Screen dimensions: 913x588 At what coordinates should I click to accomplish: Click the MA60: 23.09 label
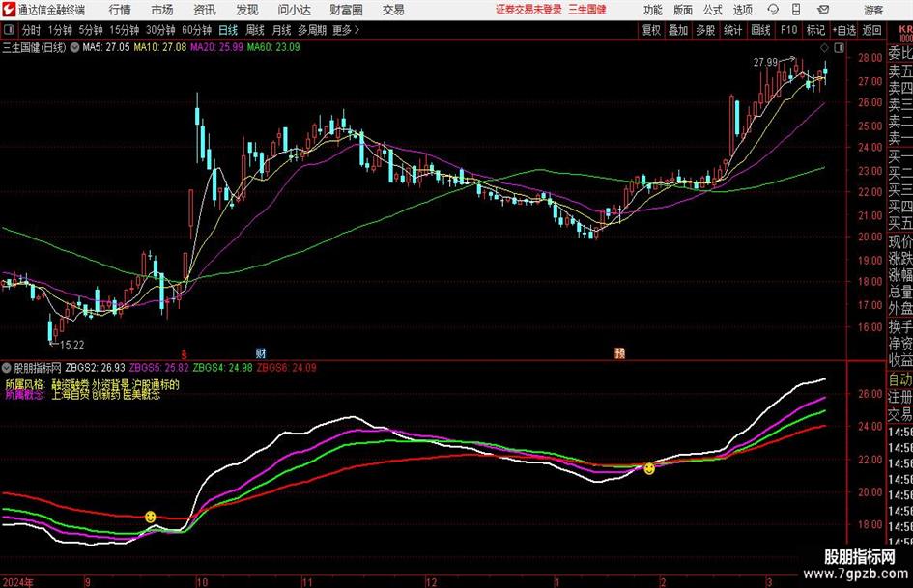[273, 47]
